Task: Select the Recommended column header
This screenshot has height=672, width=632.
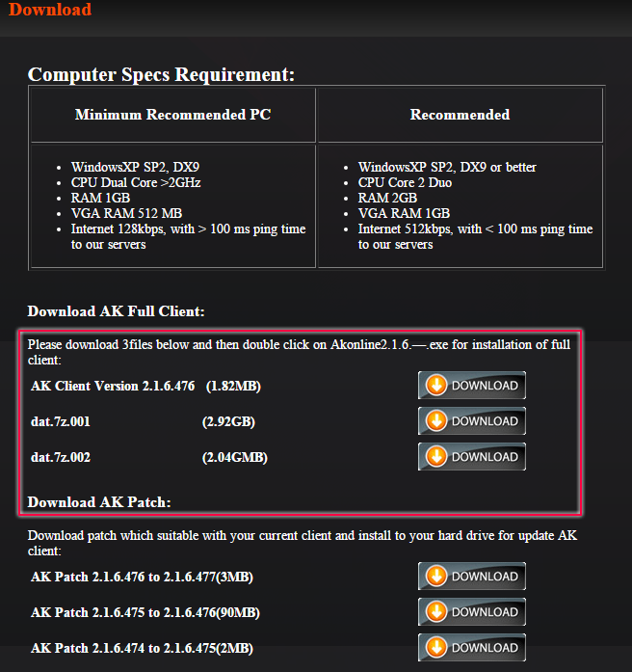Action: click(x=460, y=115)
